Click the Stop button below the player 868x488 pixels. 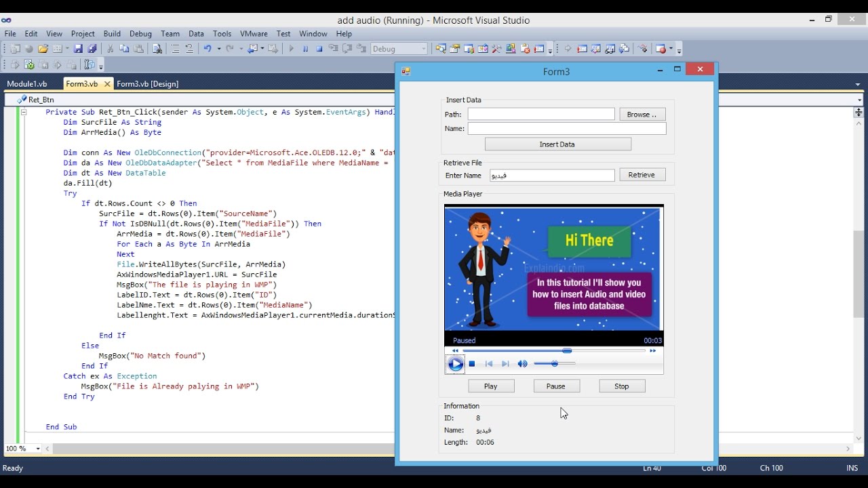tap(622, 386)
